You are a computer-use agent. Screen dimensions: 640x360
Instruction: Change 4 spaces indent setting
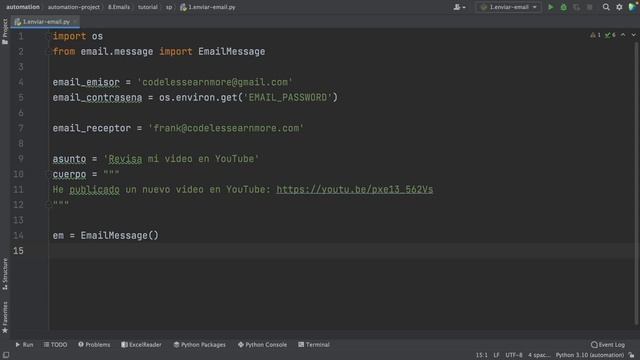(539, 355)
